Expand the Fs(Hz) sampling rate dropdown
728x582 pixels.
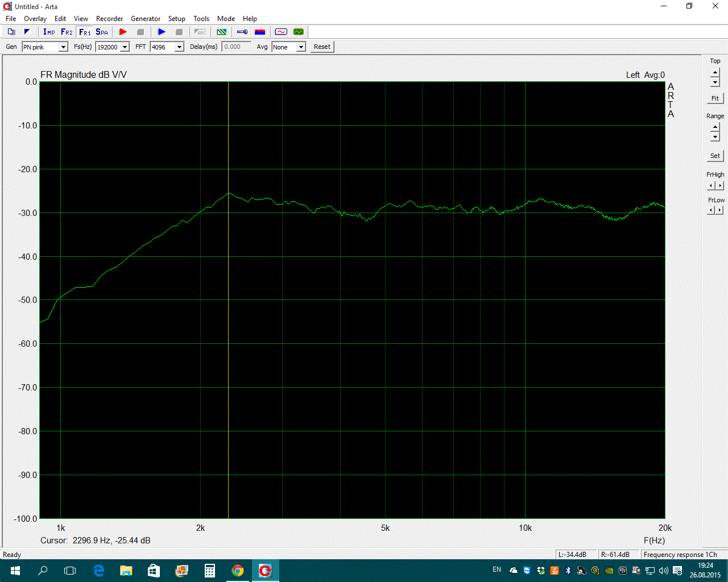pos(125,47)
